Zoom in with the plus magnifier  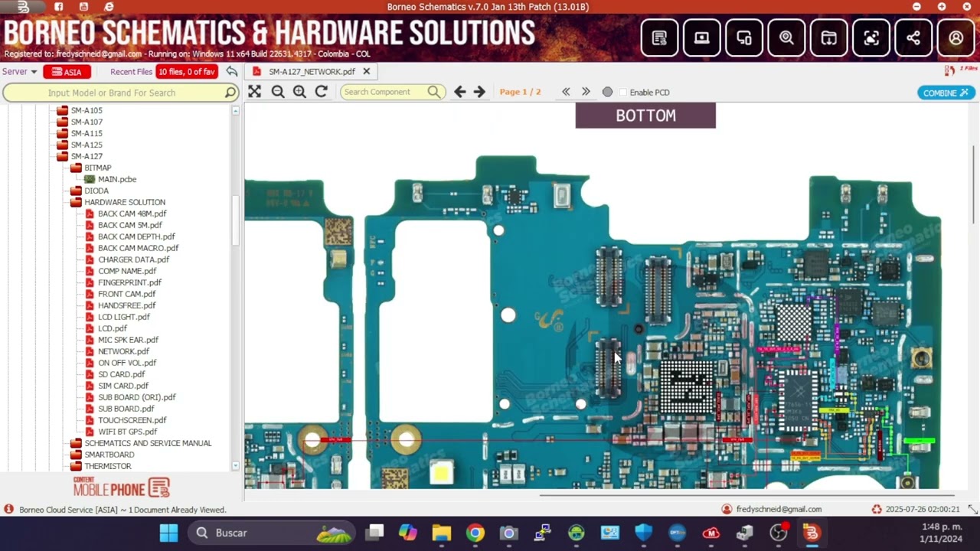pyautogui.click(x=299, y=92)
